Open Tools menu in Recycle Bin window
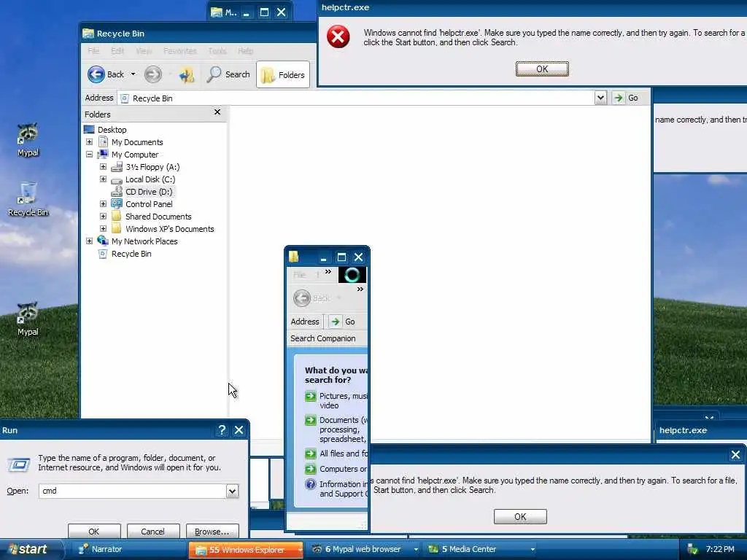 (217, 50)
